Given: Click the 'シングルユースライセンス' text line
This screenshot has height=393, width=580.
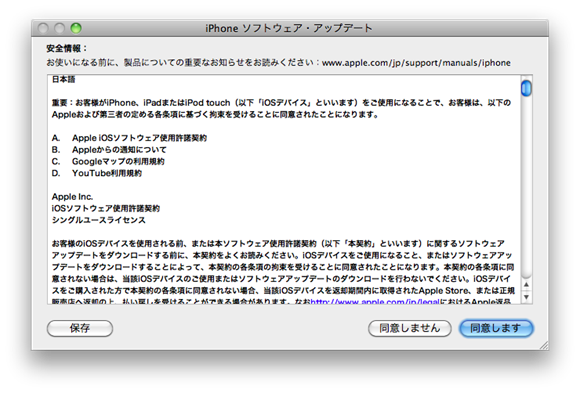Looking at the screenshot, I should [99, 220].
